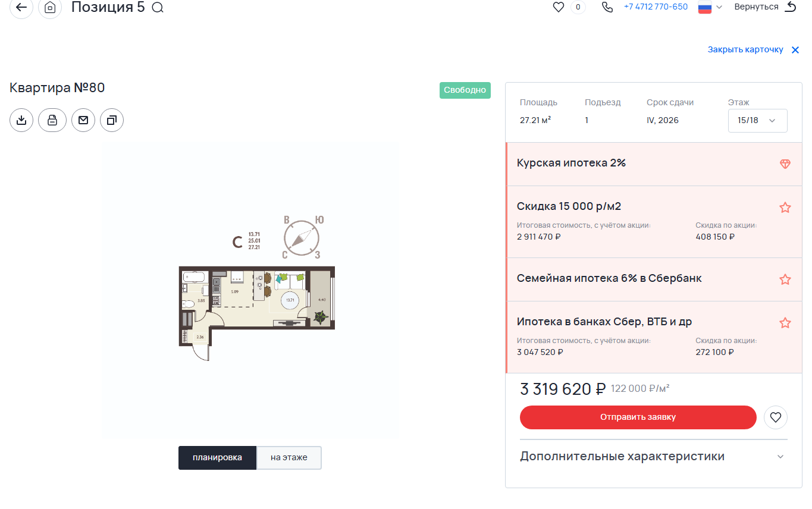Screen dimensions: 812x509
Task: Download the apartment plan icon
Action: pyautogui.click(x=21, y=120)
